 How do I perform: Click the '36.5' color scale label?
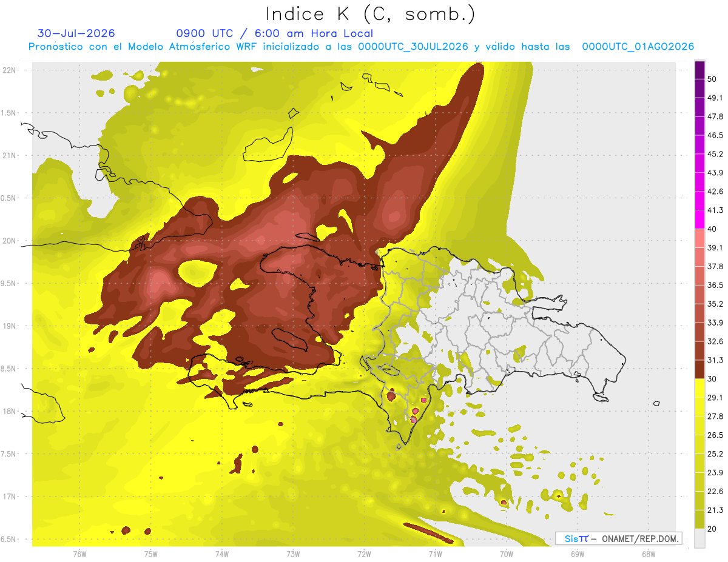(715, 285)
